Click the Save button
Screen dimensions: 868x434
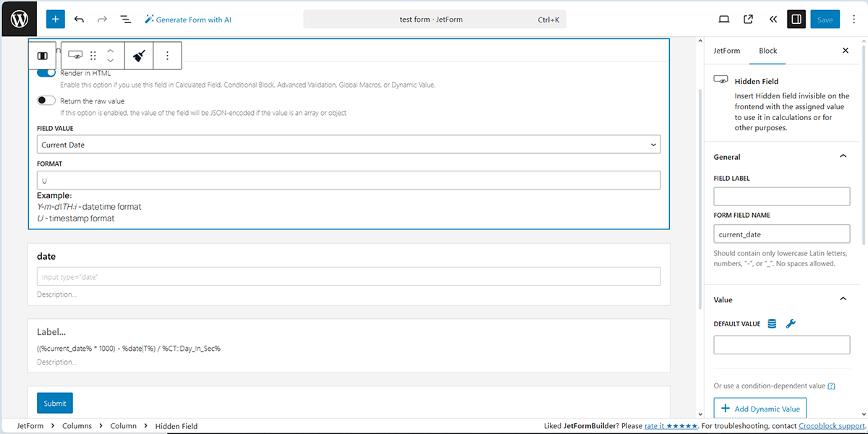coord(825,20)
